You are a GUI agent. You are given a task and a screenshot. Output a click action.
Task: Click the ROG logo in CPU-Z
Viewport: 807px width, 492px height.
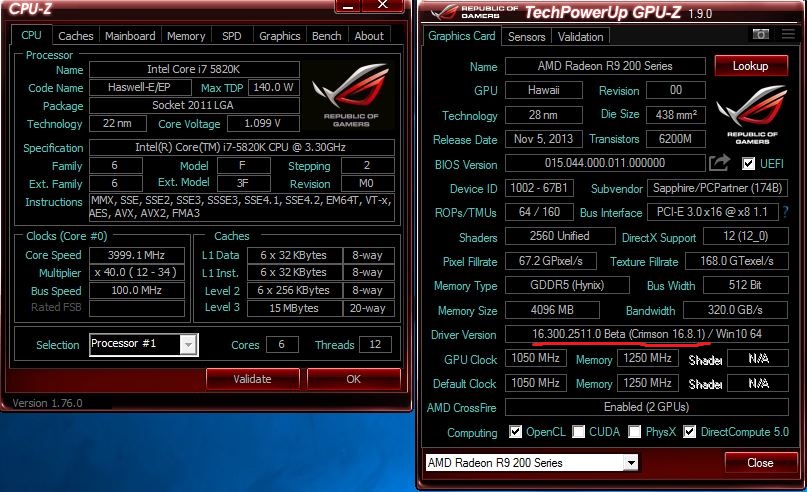pyautogui.click(x=351, y=95)
